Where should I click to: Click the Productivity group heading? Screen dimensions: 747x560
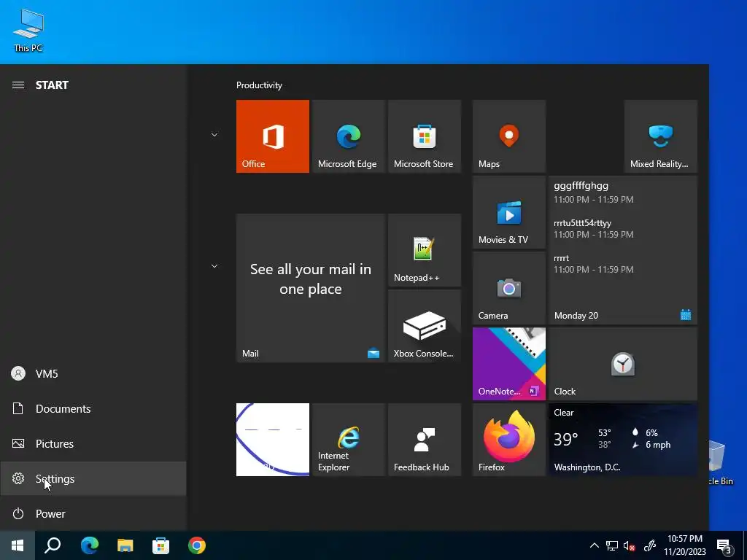pos(259,85)
